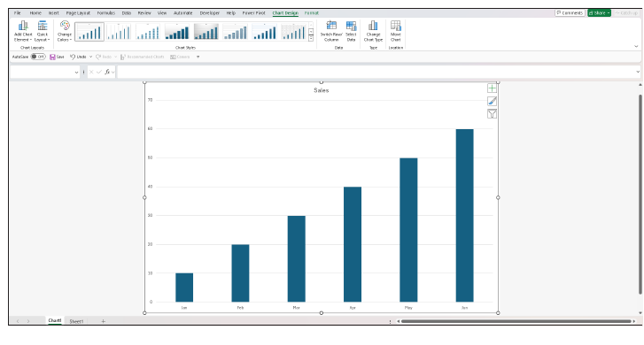Open the Undo history dropdown arrow
This screenshot has height=345, width=644.
[x=90, y=57]
